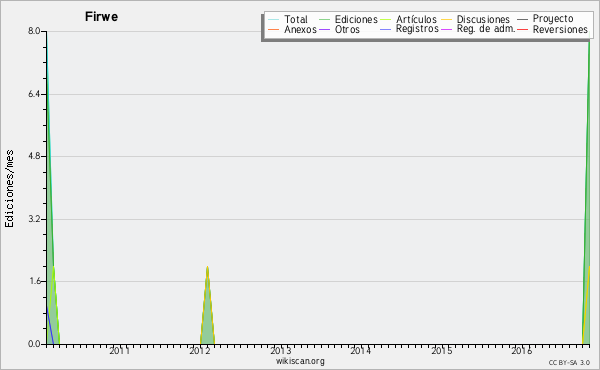Click the 6.4 y-axis value
The height and width of the screenshot is (370, 600).
[34, 94]
